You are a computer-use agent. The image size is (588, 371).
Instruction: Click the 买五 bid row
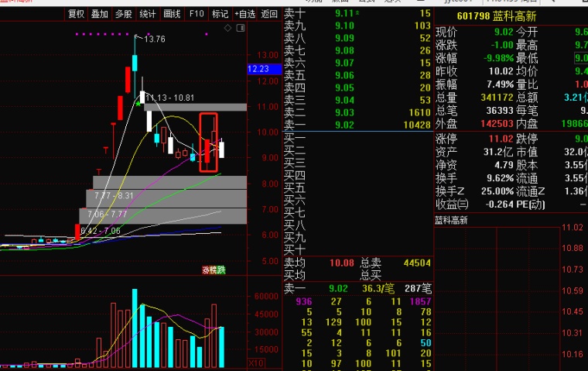pyautogui.click(x=357, y=187)
